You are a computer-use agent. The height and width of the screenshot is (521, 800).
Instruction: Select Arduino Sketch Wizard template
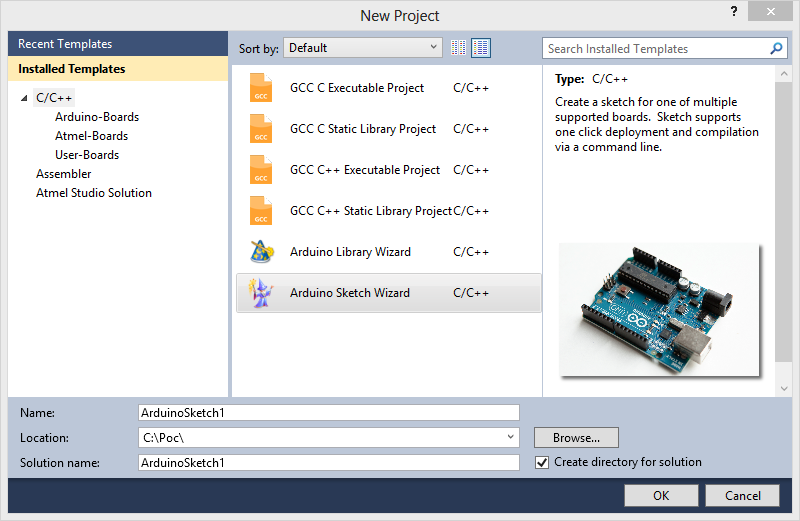[x=388, y=293]
